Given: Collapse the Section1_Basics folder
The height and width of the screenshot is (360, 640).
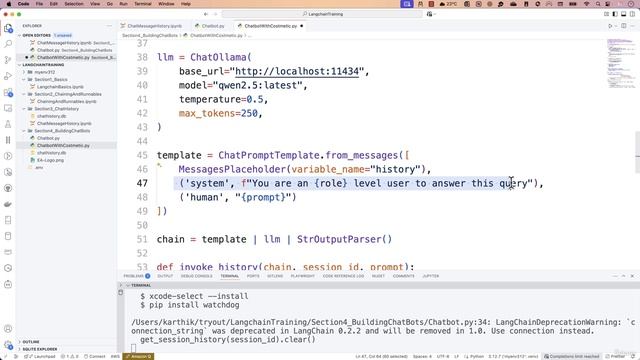Looking at the screenshot, I should pos(51,80).
